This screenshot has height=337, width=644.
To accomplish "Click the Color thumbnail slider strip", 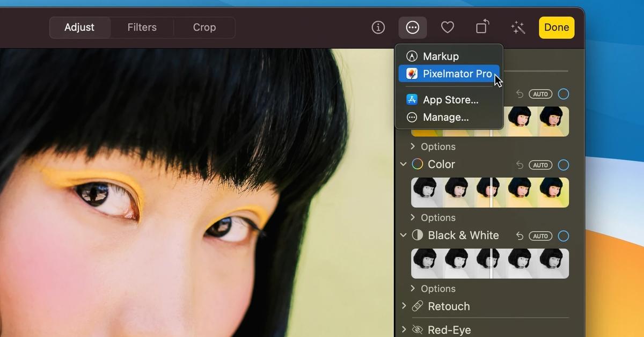I will (x=490, y=192).
